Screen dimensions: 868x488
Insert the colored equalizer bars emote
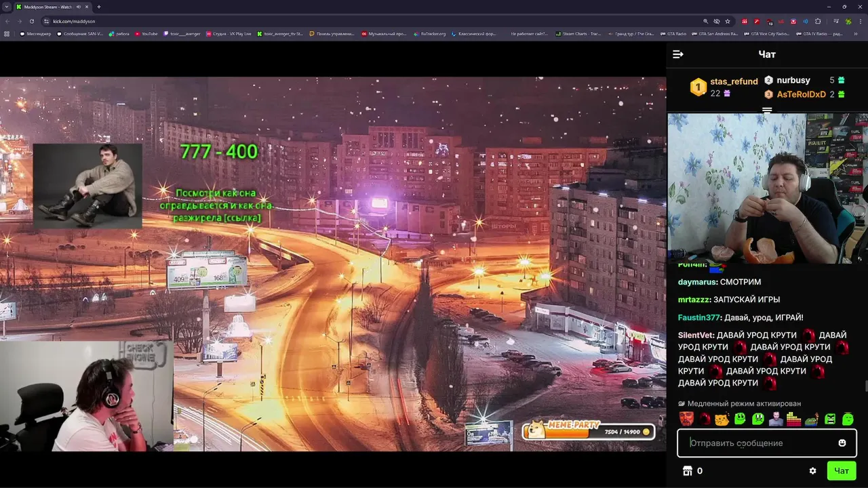tap(793, 419)
